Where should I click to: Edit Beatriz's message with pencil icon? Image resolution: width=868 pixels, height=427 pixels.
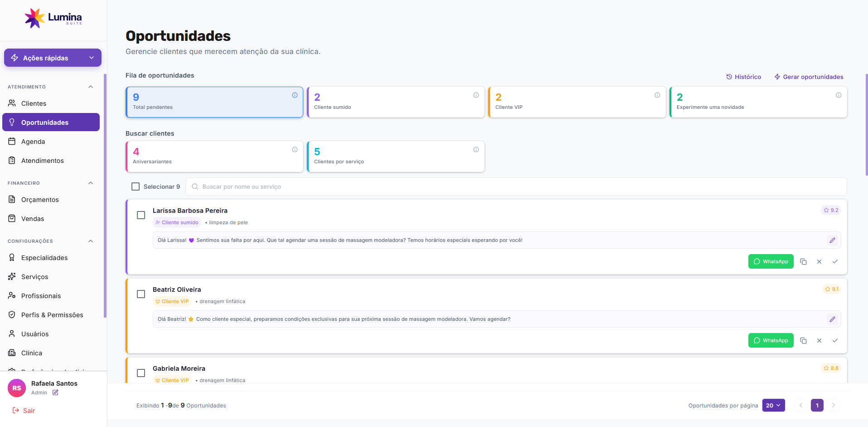pyautogui.click(x=832, y=319)
